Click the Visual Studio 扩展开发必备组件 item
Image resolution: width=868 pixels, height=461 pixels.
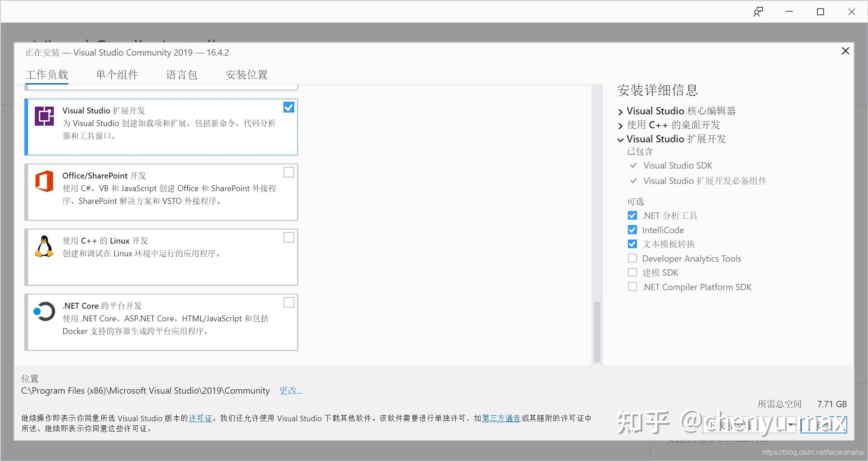pos(705,181)
